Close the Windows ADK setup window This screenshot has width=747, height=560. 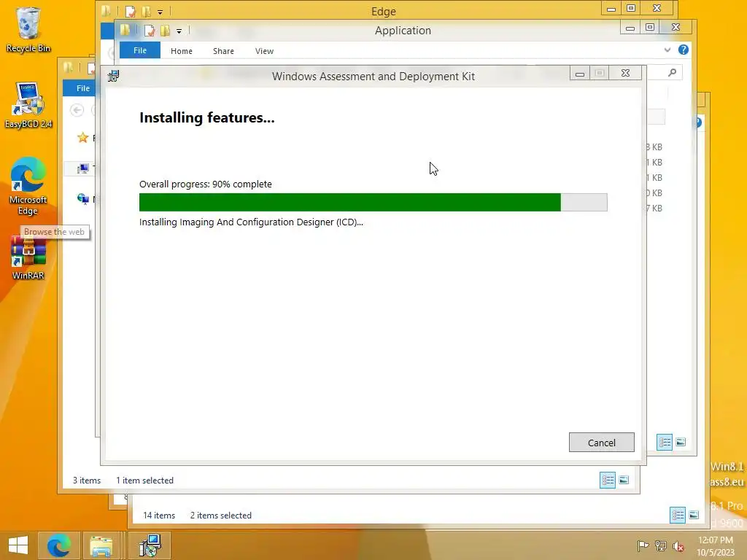pos(625,73)
